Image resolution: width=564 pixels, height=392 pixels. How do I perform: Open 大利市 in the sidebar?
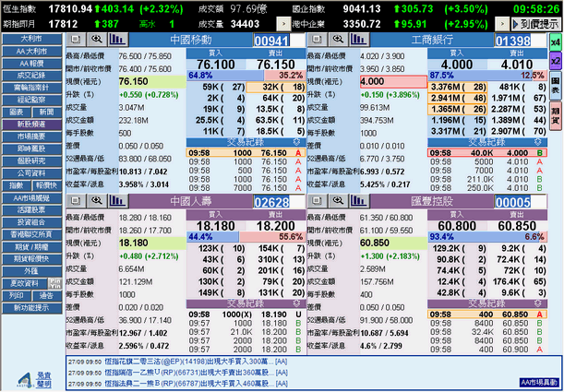(32, 39)
